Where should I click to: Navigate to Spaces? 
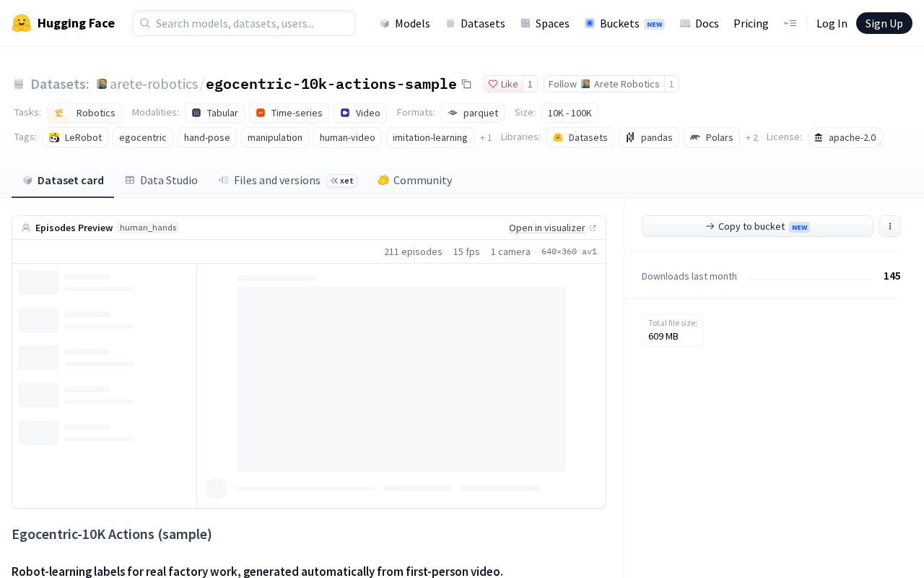(x=545, y=23)
